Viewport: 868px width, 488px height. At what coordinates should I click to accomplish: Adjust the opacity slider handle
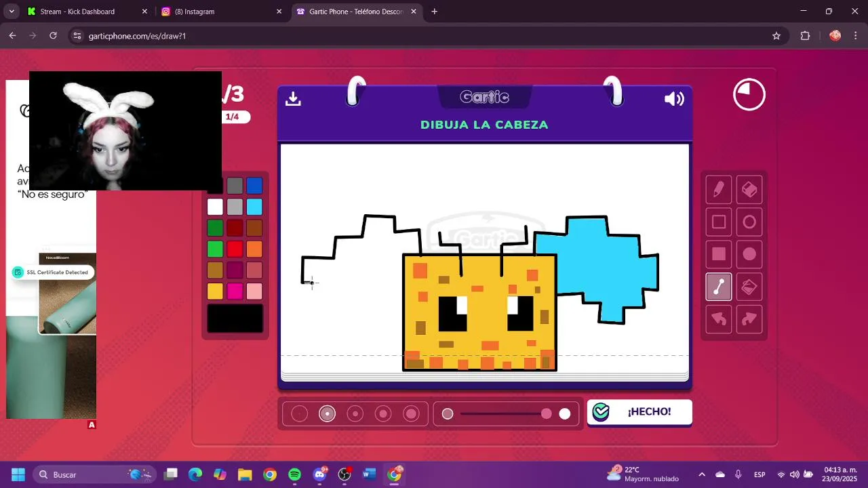click(x=547, y=413)
